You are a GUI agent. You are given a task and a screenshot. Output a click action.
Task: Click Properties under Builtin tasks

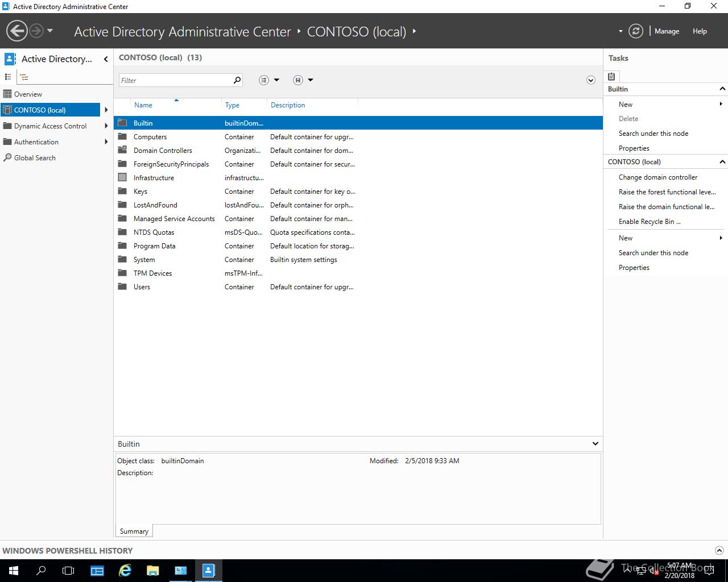pos(634,148)
